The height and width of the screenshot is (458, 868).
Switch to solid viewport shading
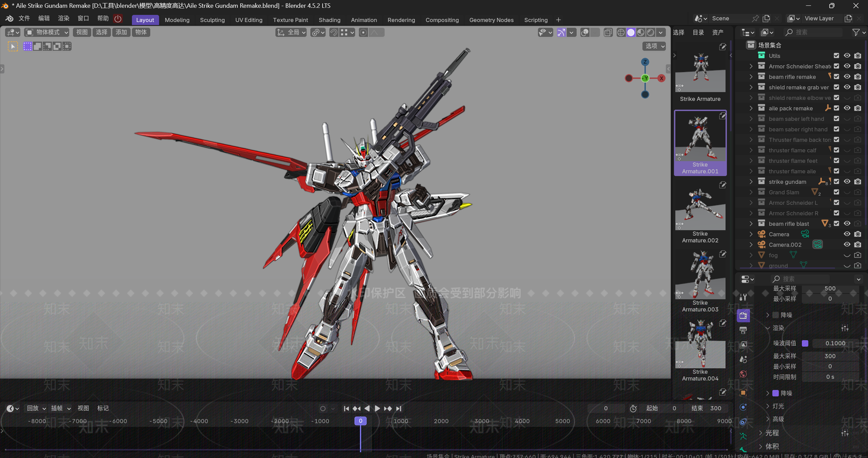pos(631,33)
